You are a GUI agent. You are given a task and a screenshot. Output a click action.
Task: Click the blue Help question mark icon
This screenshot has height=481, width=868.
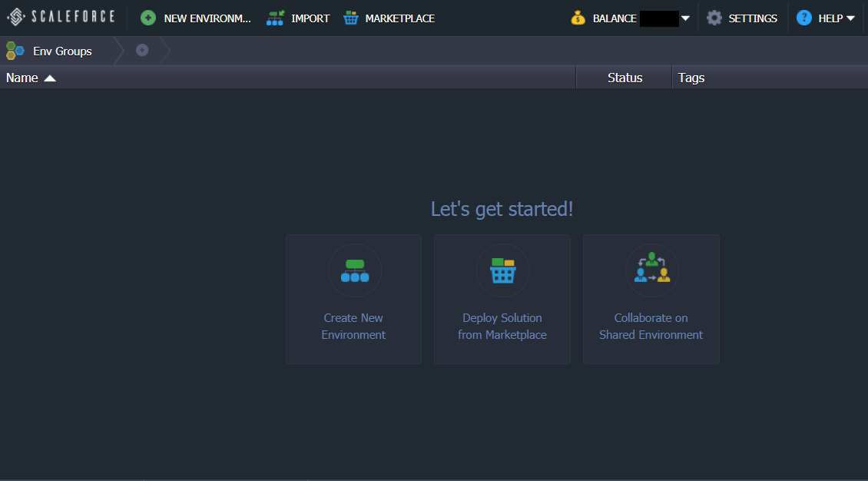coord(804,18)
